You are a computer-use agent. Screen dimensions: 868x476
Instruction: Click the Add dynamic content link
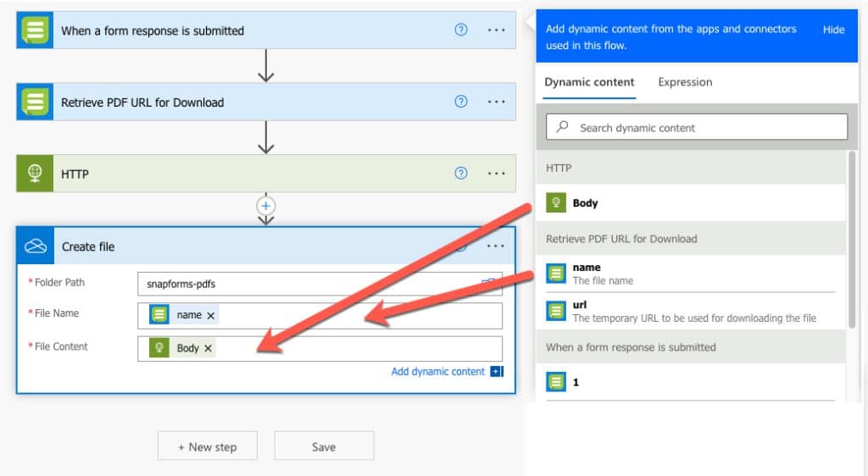point(438,371)
